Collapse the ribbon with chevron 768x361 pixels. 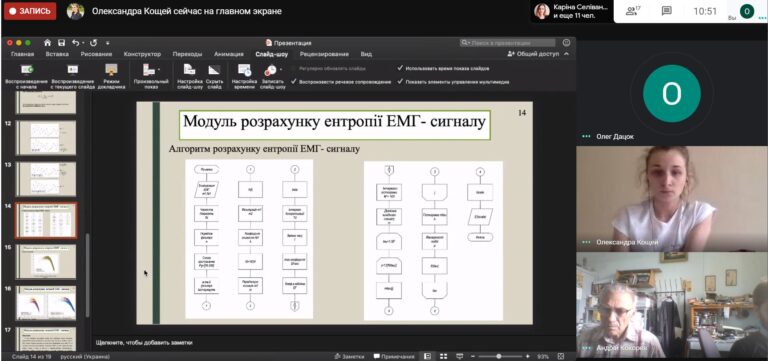(567, 54)
